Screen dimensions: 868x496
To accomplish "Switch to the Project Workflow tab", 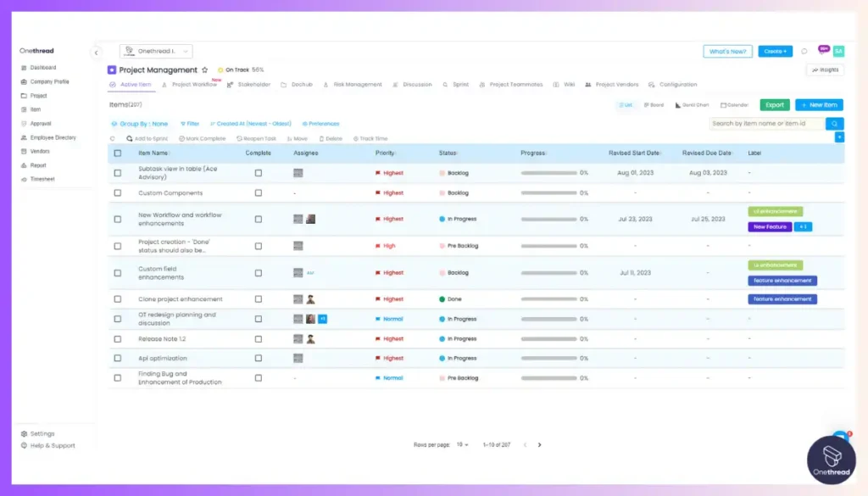I will pyautogui.click(x=190, y=85).
